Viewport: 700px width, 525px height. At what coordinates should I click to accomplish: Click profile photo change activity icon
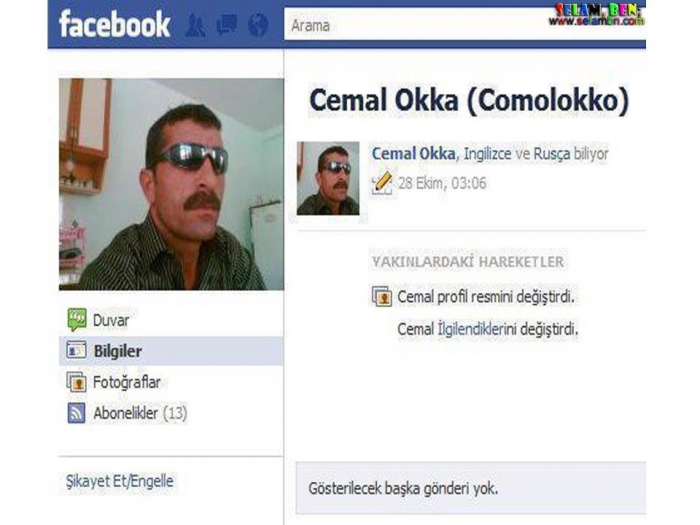(x=382, y=296)
